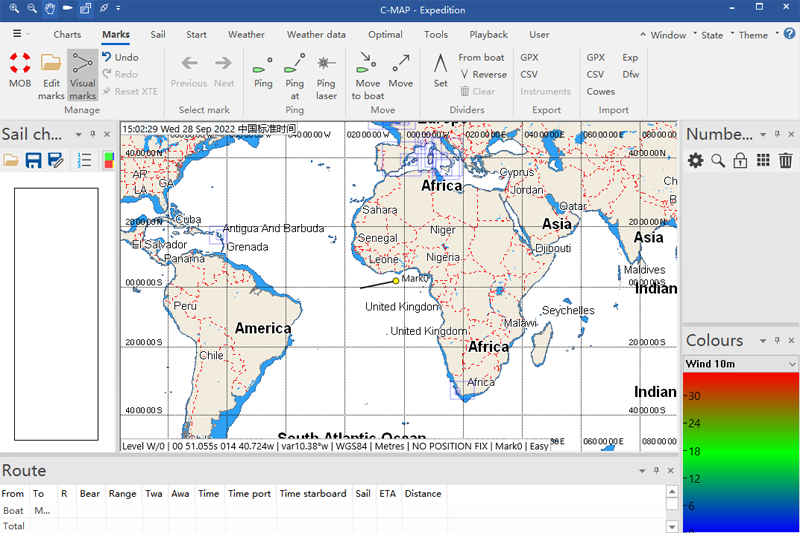800x533 pixels.
Task: Open the Route panel options arrow
Action: 643,471
